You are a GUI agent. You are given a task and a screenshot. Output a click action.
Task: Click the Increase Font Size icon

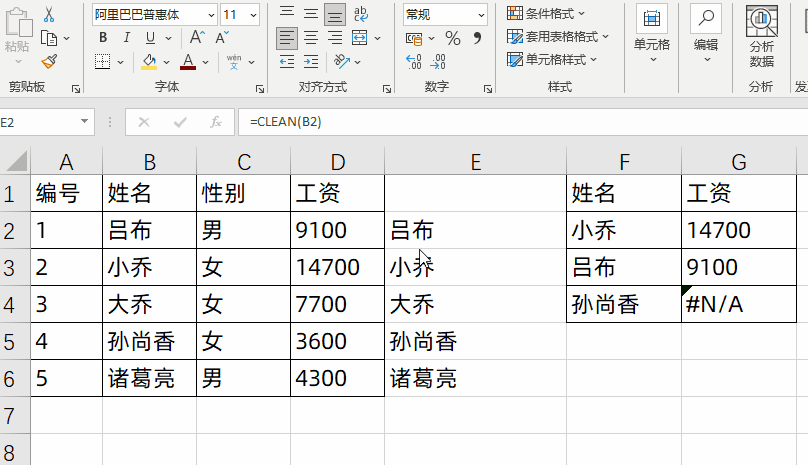pos(197,37)
